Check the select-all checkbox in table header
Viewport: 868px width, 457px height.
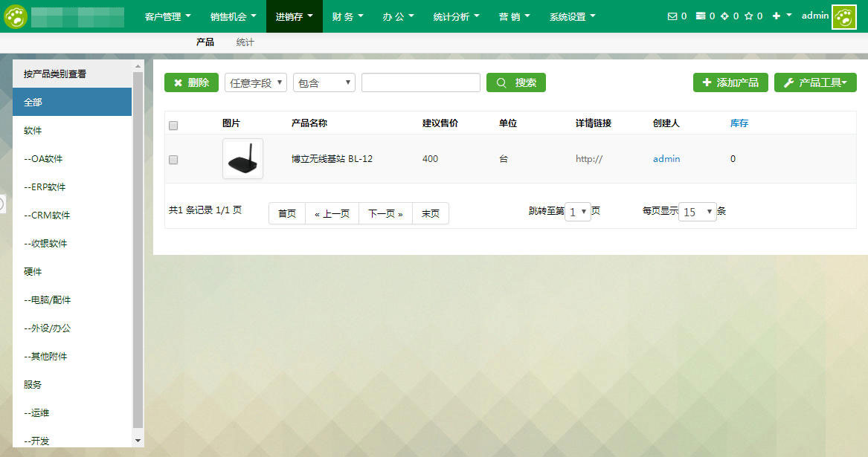pyautogui.click(x=173, y=125)
